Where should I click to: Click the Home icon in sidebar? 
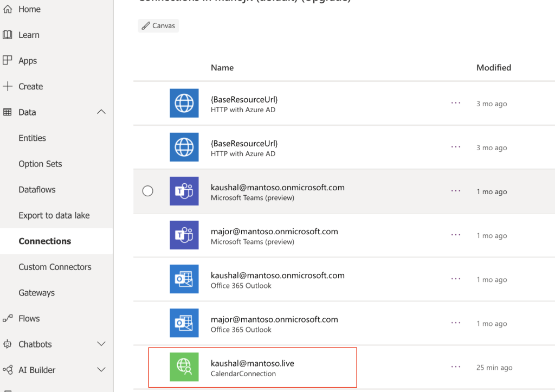(x=8, y=9)
